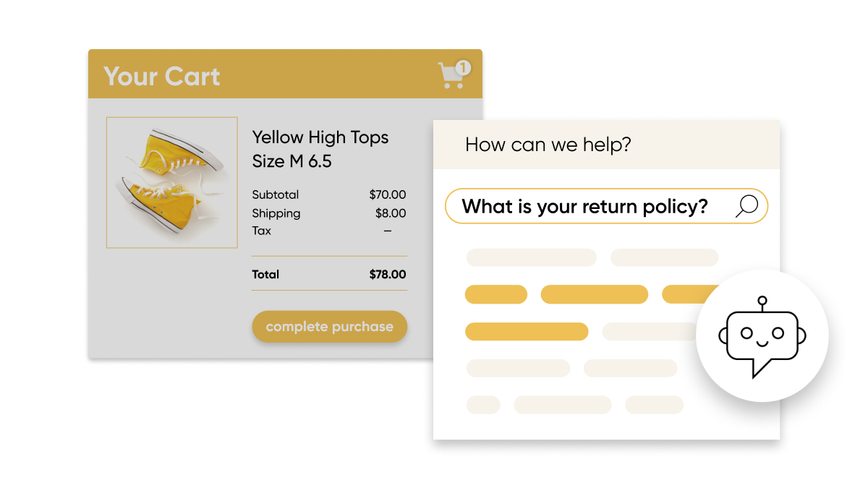Open the chatbot robot icon
868x488 pixels.
coord(762,336)
